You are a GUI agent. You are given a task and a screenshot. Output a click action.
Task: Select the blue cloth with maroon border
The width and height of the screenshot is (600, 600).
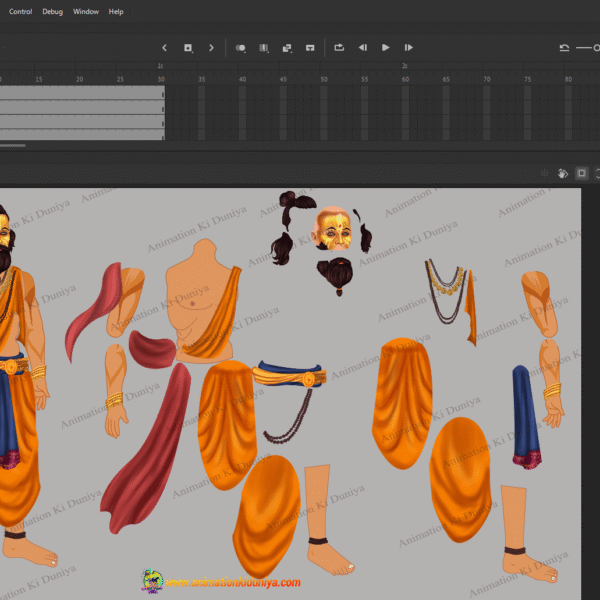526,417
